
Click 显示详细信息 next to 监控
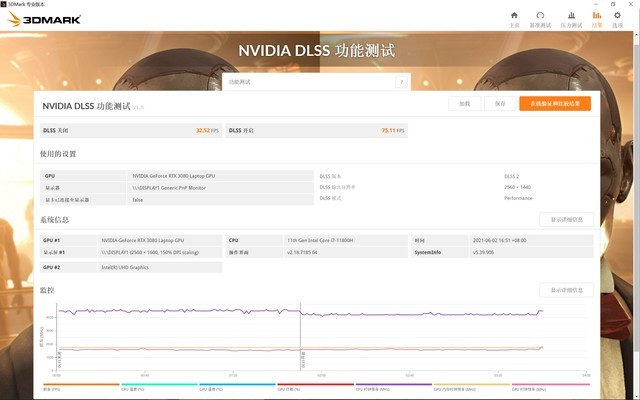(567, 290)
